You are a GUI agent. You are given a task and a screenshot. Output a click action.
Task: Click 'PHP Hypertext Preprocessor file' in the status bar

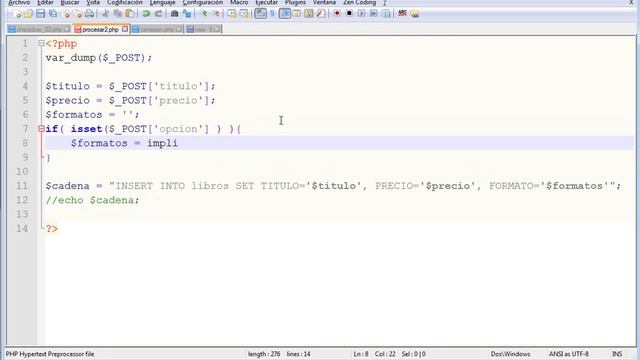pyautogui.click(x=50, y=354)
